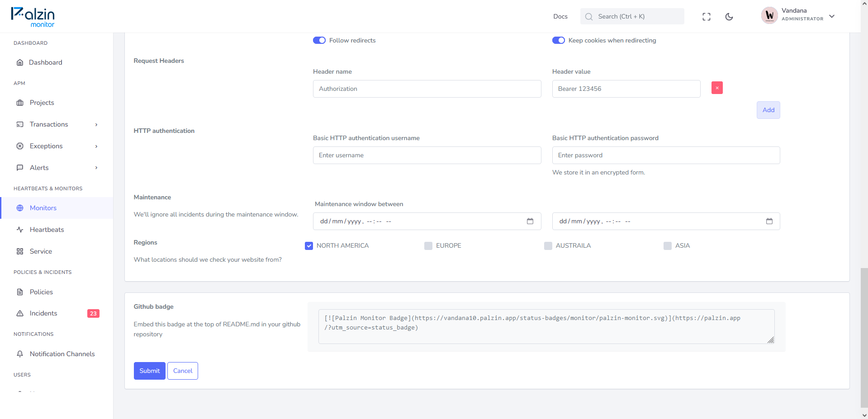Viewport: 868px width, 419px height.
Task: Expand the Transactions submenu
Action: (96, 125)
